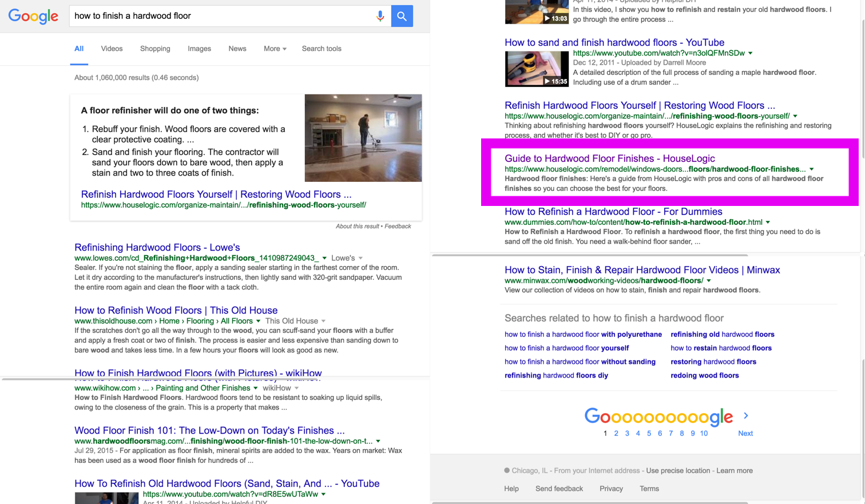The width and height of the screenshot is (865, 504).
Task: Expand the right column houselogic refinishing-wood-floors URL dropdown
Action: [x=795, y=116]
